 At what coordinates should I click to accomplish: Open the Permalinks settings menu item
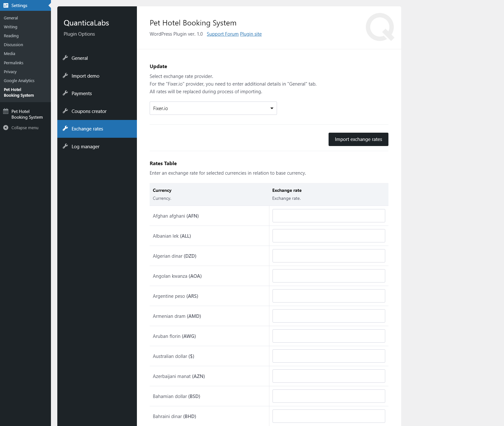pos(14,63)
